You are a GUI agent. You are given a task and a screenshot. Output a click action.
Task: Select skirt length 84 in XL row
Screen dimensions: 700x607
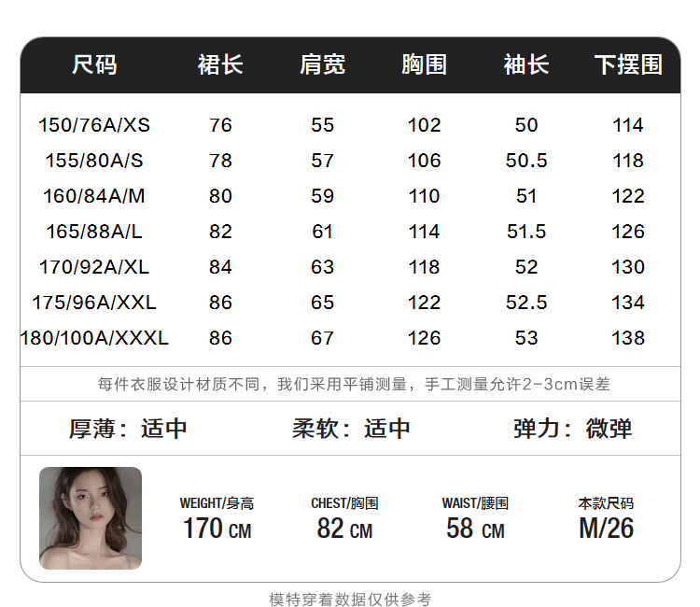220,267
